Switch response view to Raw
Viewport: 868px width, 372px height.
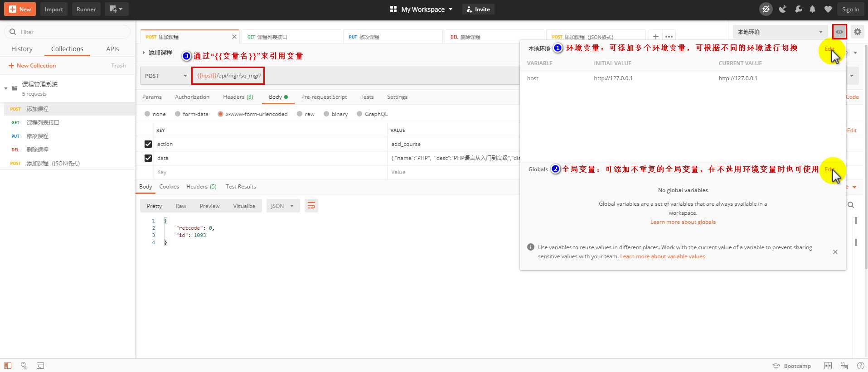tap(181, 206)
